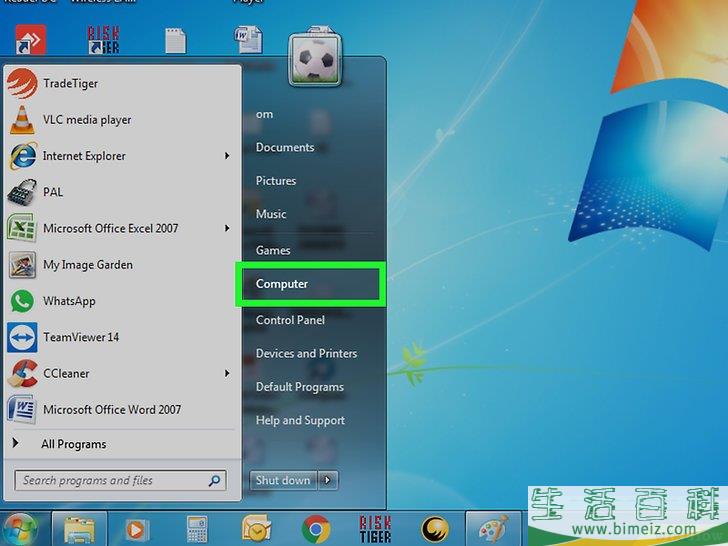Click the Google Chrome taskbar icon
The width and height of the screenshot is (728, 546).
[316, 528]
